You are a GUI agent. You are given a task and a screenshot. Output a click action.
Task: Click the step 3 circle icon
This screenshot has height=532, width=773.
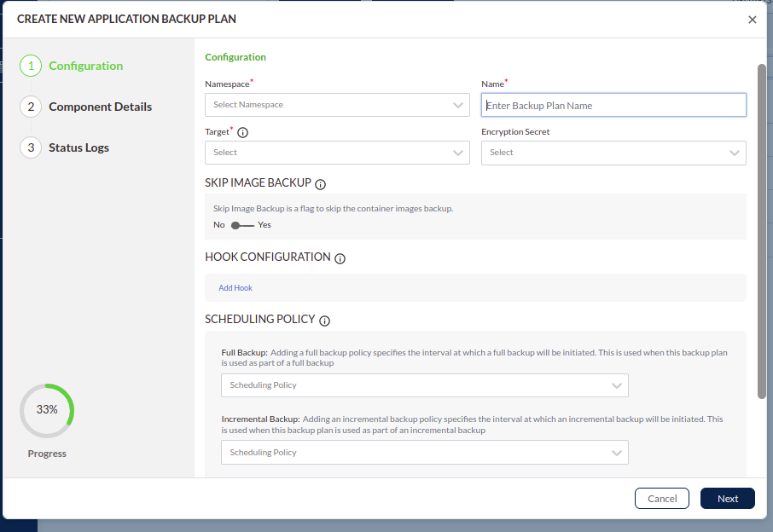tap(31, 147)
